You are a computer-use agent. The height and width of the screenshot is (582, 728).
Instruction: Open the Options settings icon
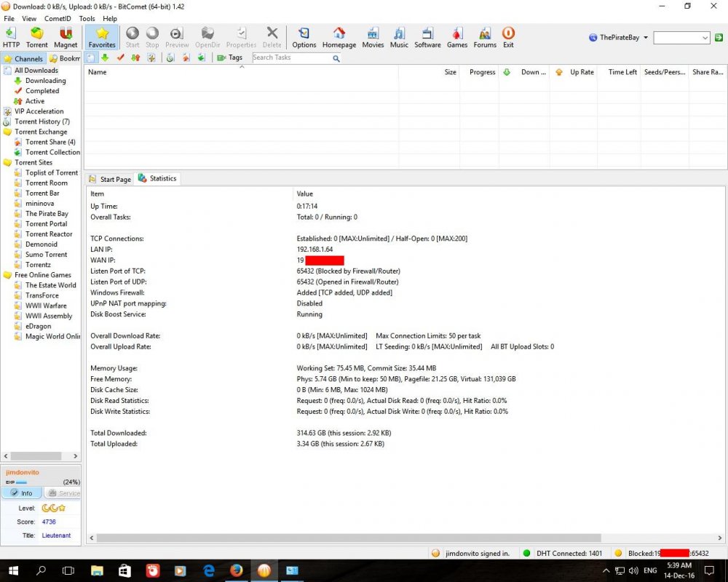click(x=304, y=37)
